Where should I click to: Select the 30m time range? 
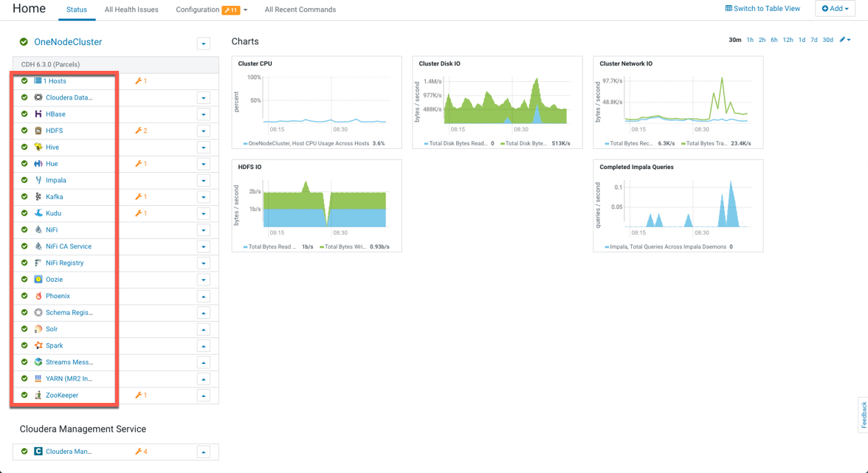734,40
